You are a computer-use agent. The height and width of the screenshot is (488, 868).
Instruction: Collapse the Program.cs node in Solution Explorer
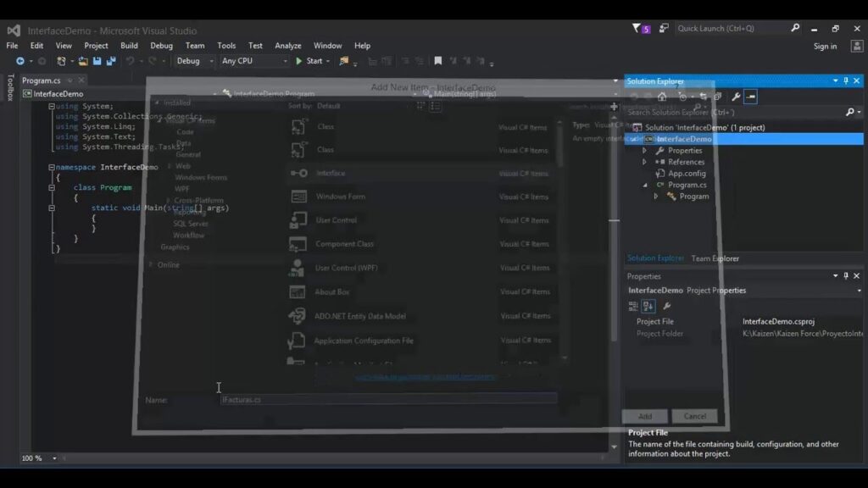pyautogui.click(x=645, y=185)
